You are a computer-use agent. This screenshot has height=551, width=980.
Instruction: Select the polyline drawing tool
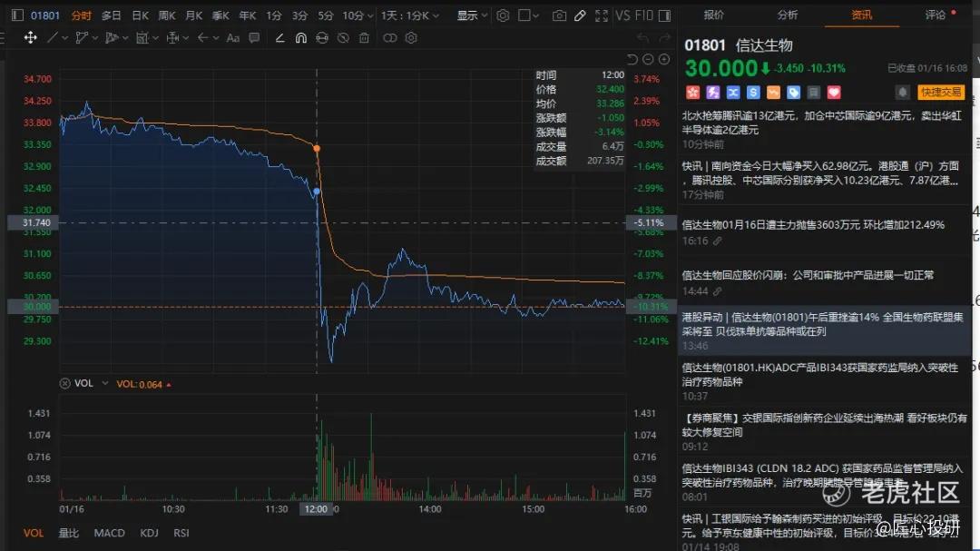tap(82, 38)
